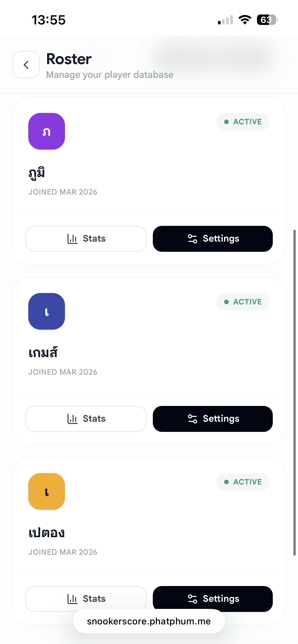298x644 pixels.
Task: Open Stats for player ภูมิ
Action: click(86, 239)
